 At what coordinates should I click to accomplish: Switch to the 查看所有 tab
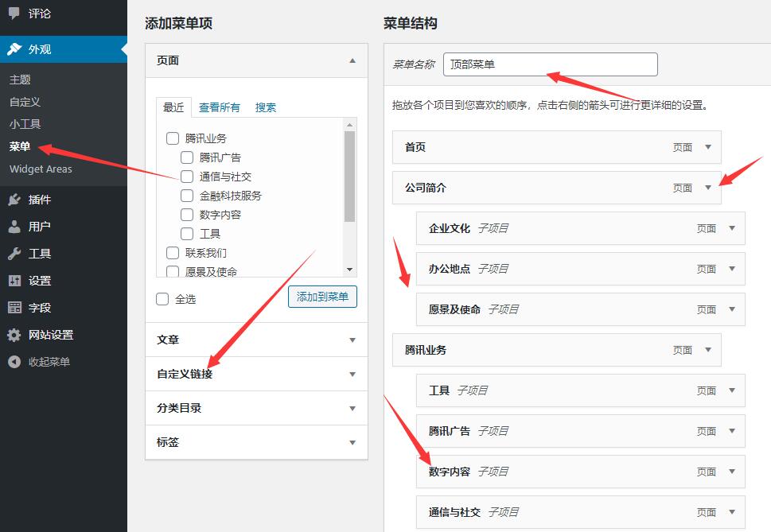[220, 107]
